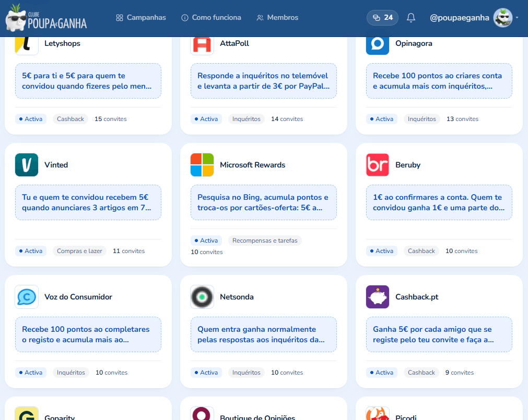
Task: Click the Boutique de Opiniões logo icon
Action: (202, 414)
